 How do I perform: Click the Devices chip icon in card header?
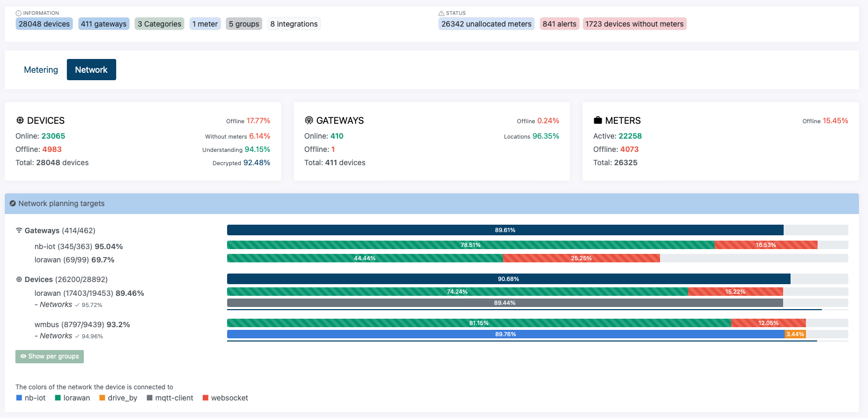pyautogui.click(x=20, y=121)
